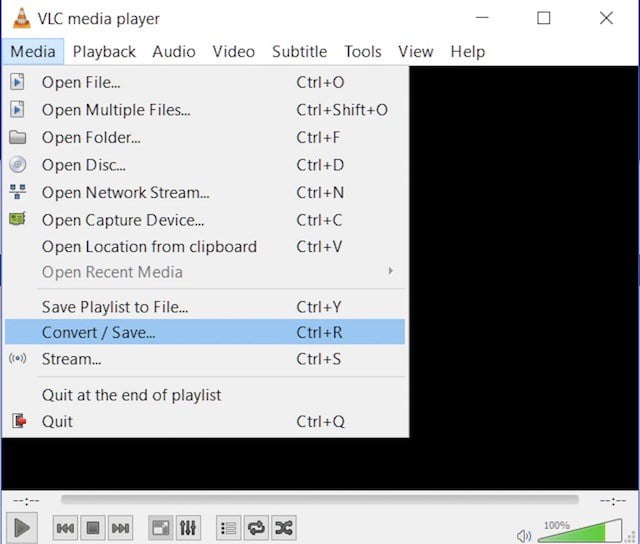Open the Playback menu
Screen dimensions: 640x544
[x=104, y=51]
